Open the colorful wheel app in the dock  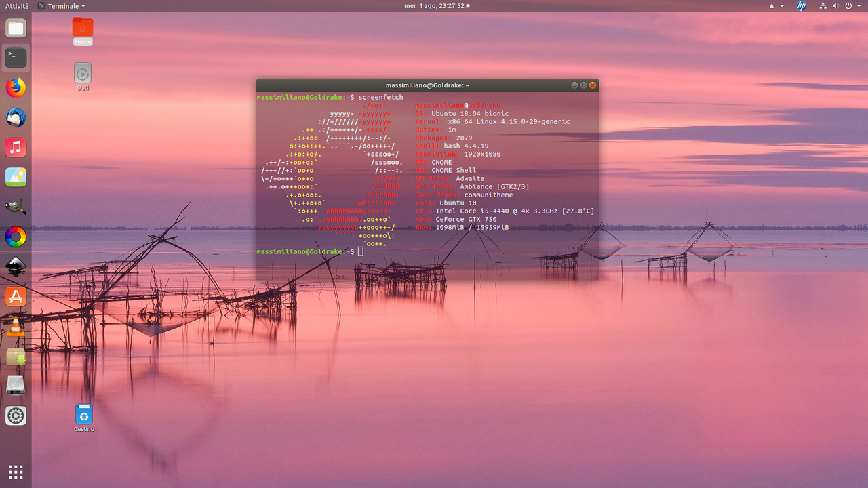(16, 237)
